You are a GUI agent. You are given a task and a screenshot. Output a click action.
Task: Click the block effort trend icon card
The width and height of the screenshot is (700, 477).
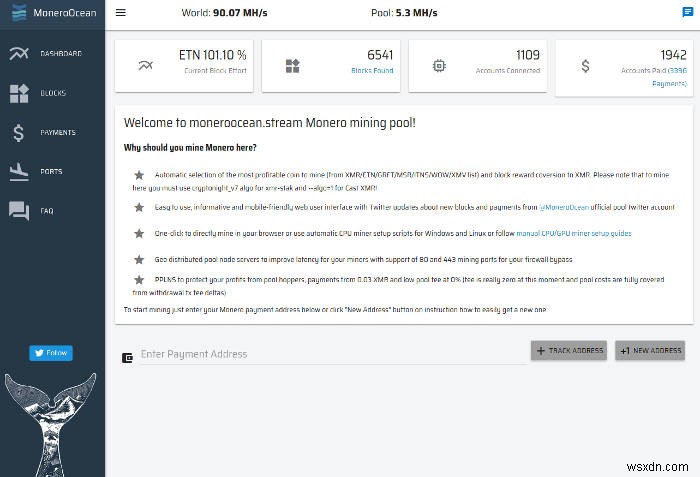point(146,66)
